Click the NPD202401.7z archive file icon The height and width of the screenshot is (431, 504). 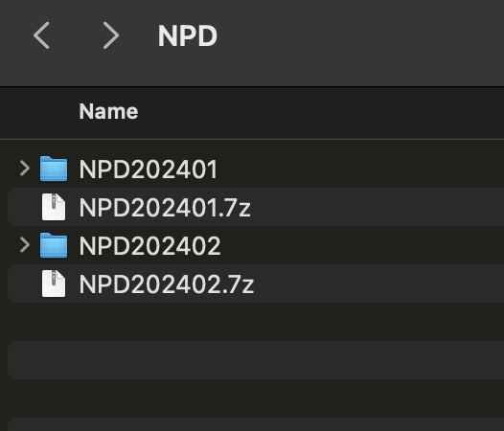54,207
